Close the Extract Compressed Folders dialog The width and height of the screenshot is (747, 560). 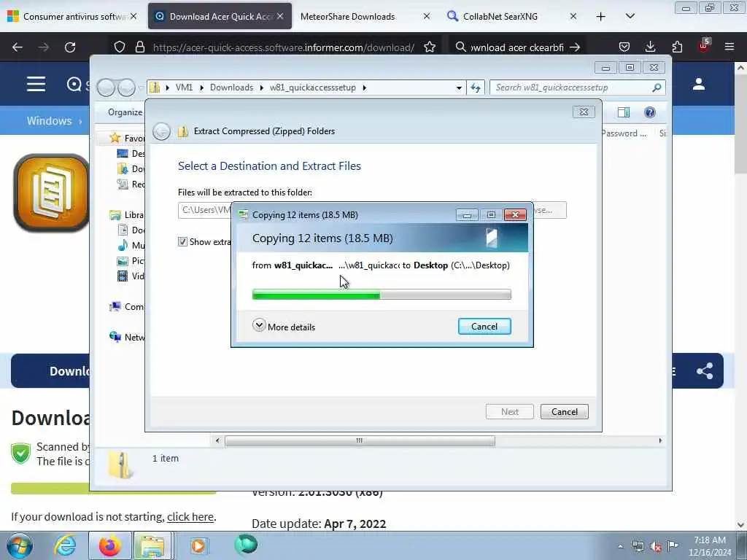click(584, 112)
